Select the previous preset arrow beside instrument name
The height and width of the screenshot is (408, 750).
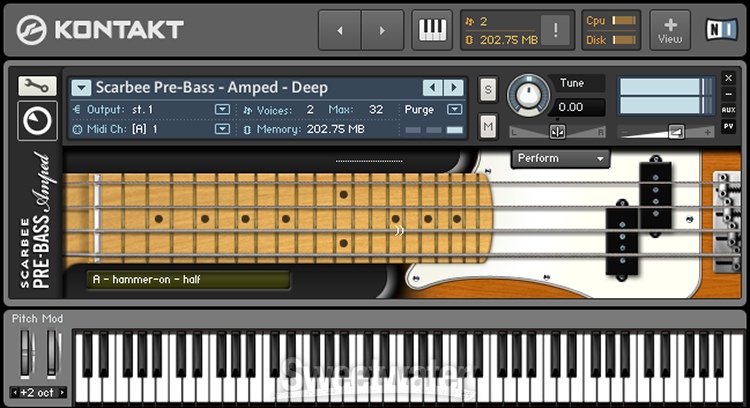[x=432, y=88]
